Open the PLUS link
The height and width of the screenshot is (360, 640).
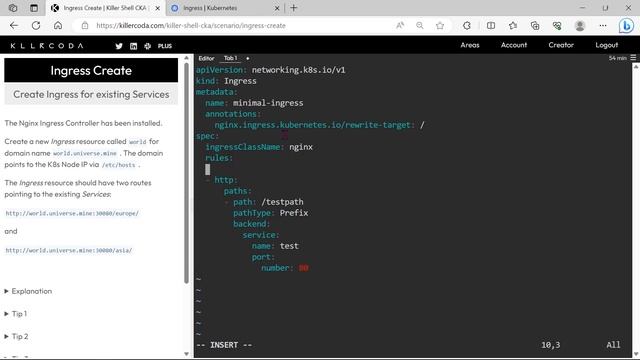(x=165, y=46)
